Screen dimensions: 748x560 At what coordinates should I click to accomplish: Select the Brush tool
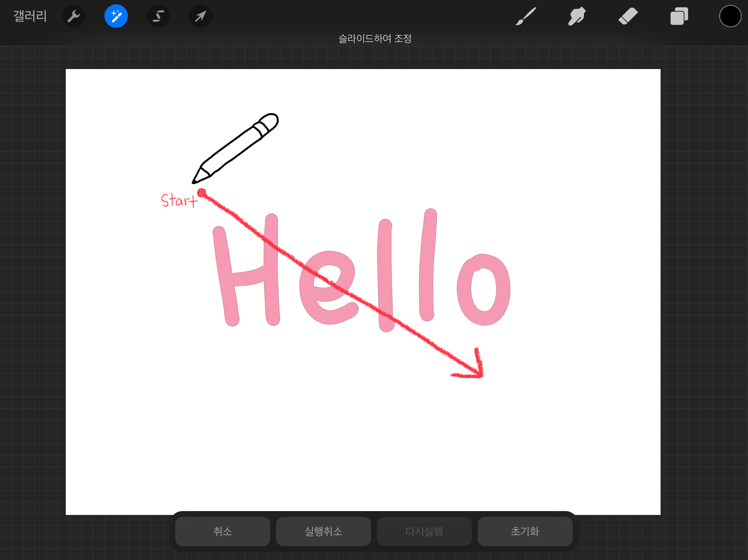point(526,16)
